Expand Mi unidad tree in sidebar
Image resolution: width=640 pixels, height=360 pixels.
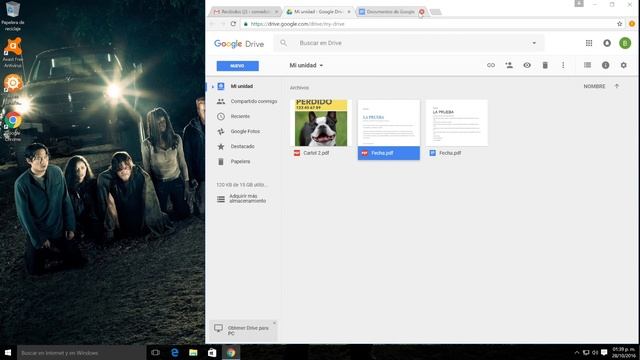[x=212, y=87]
